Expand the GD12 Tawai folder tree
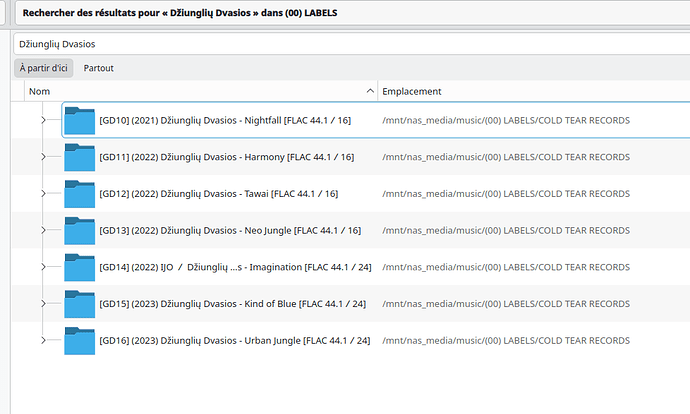This screenshot has height=414, width=690. (x=43, y=194)
